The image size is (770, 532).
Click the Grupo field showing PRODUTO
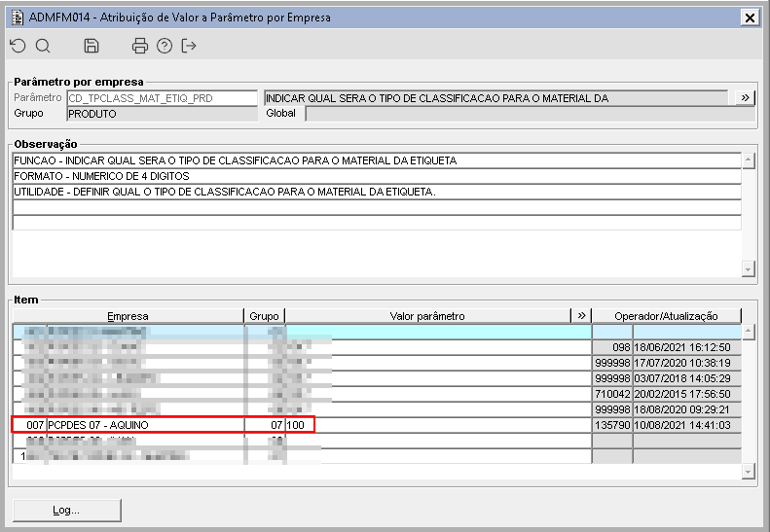162,114
